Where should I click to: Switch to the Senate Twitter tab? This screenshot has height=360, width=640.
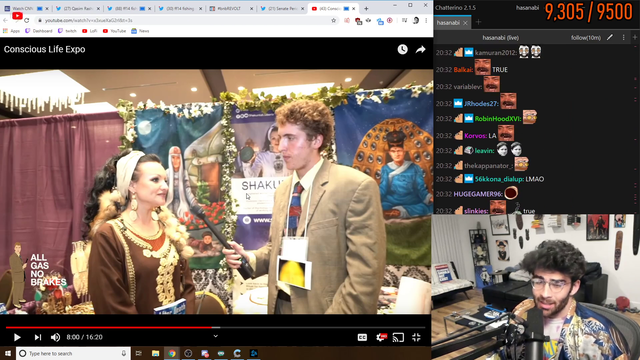tap(282, 8)
